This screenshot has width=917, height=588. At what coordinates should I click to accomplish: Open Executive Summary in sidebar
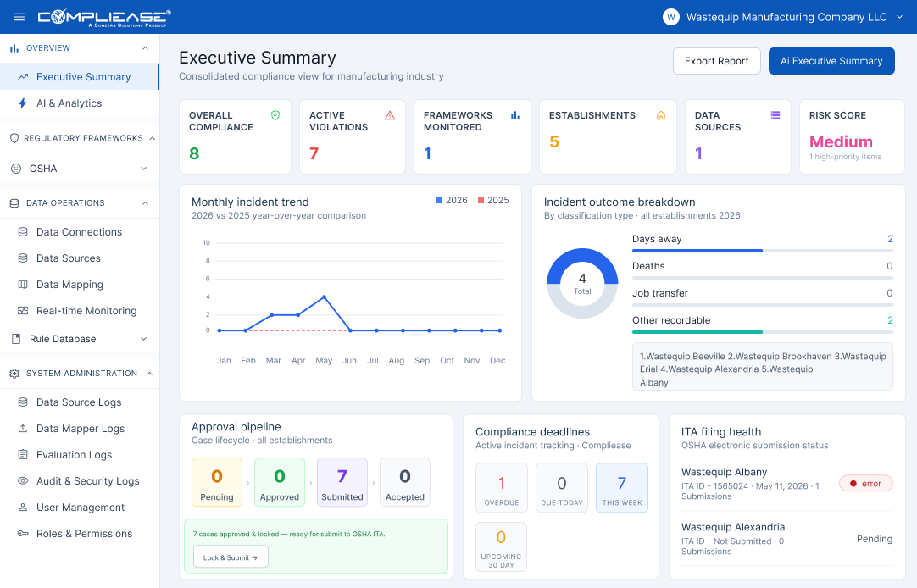click(x=79, y=76)
